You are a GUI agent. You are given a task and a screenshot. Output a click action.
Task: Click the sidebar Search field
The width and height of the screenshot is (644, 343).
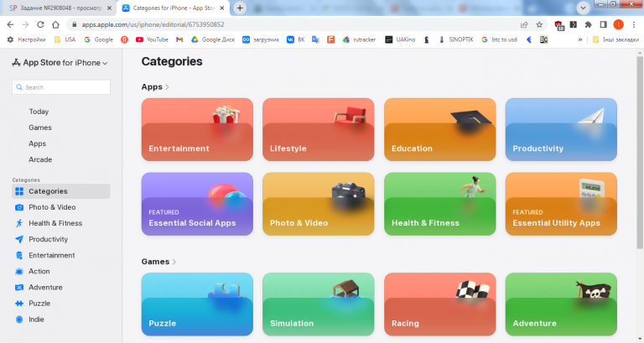[x=61, y=87]
